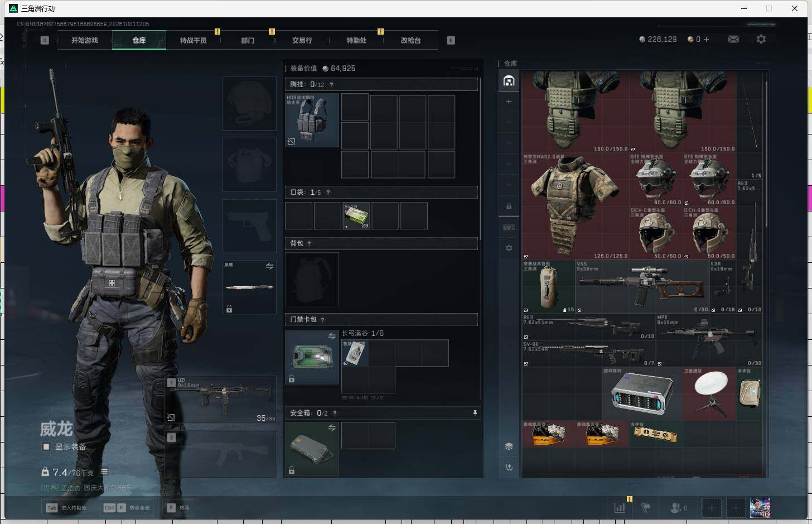This screenshot has height=524, width=812.
Task: Click the 进入特勤处 button
Action: pyautogui.click(x=67, y=508)
